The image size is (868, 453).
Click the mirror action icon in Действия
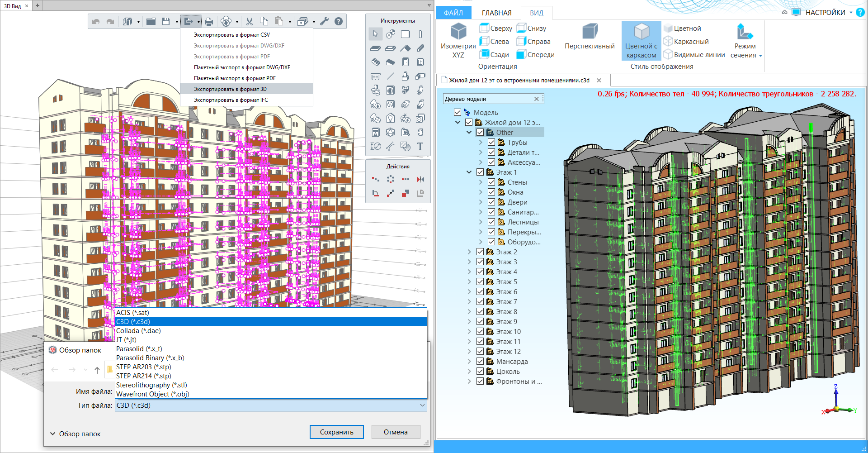click(x=420, y=179)
